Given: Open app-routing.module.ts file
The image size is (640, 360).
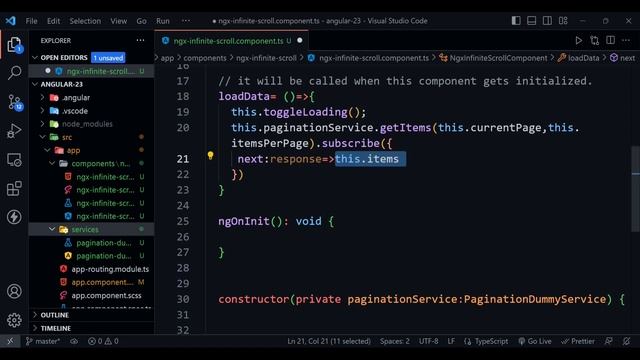Looking at the screenshot, I should [110, 269].
